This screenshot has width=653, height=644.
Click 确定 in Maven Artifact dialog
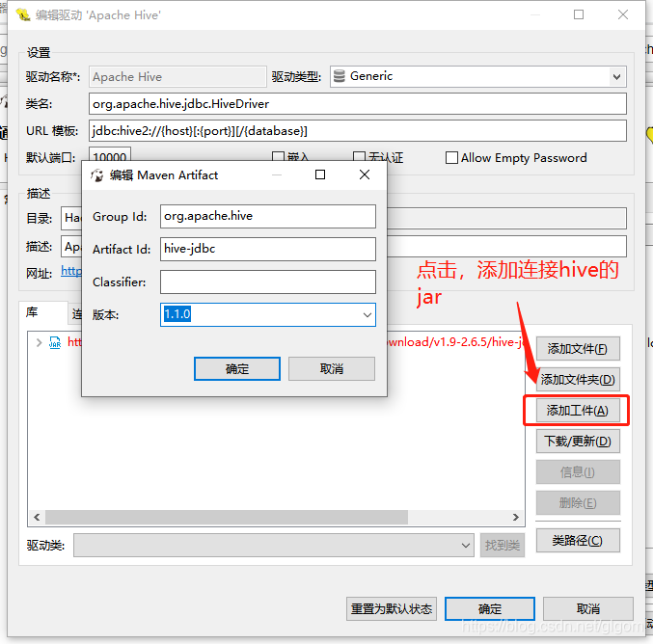(x=237, y=369)
